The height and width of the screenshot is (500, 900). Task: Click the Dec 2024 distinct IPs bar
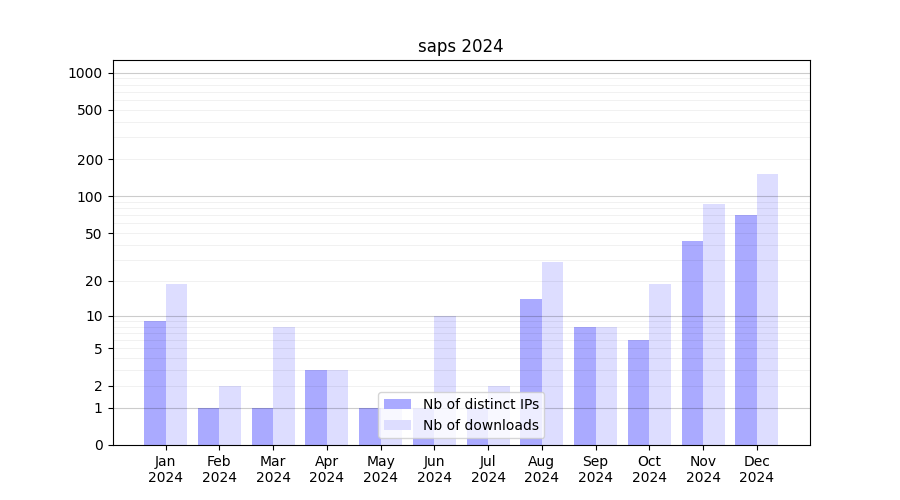coord(746,330)
